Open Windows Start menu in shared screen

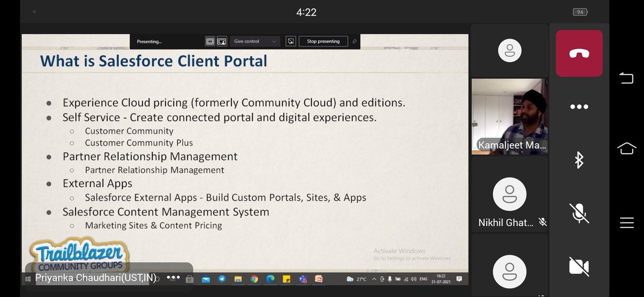point(28,279)
